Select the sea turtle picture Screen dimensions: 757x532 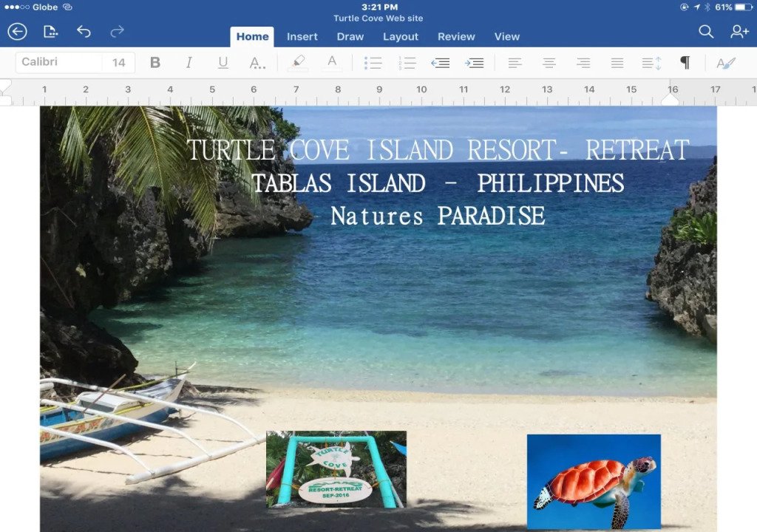pos(594,481)
